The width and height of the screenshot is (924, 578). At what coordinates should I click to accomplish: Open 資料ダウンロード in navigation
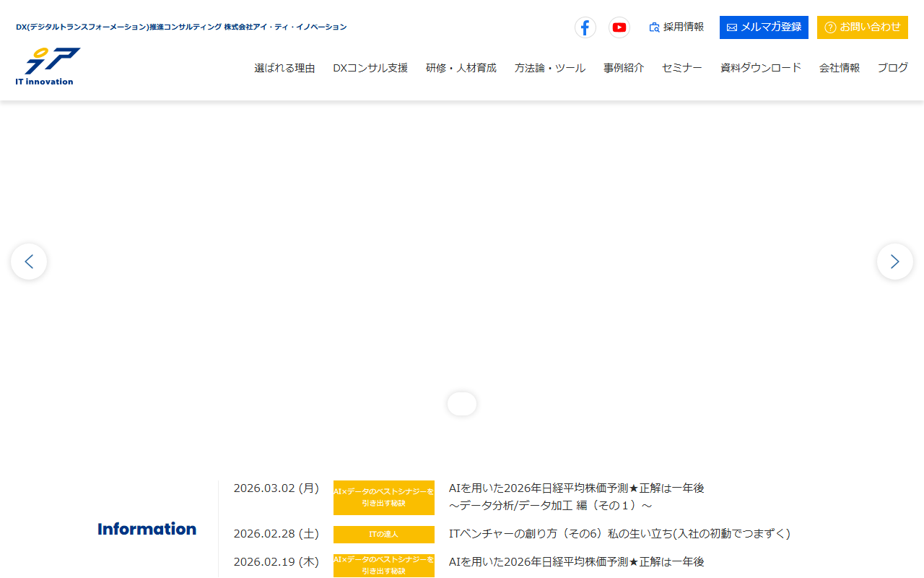click(761, 68)
